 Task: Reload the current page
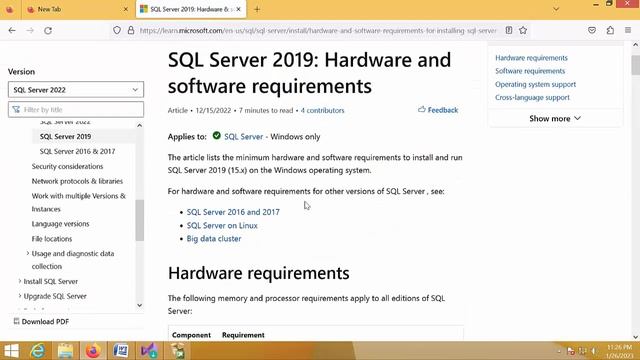(x=48, y=30)
